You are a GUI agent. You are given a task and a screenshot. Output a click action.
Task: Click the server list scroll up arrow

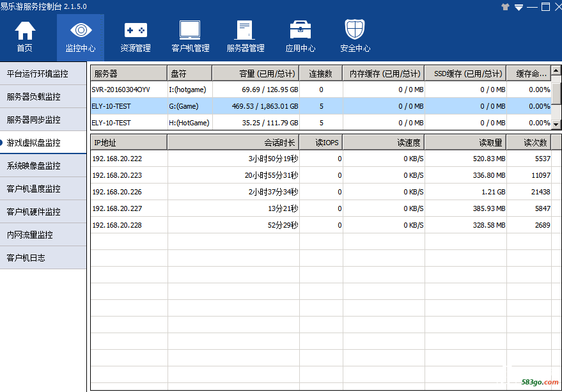[x=556, y=70]
